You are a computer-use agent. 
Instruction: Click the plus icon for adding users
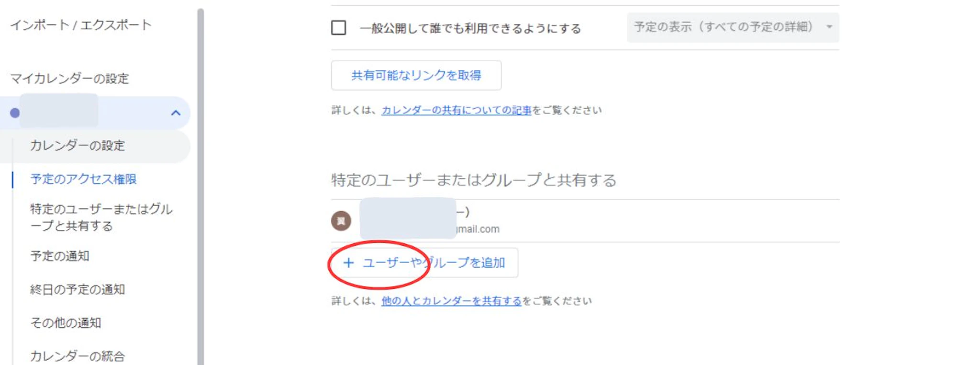click(348, 262)
